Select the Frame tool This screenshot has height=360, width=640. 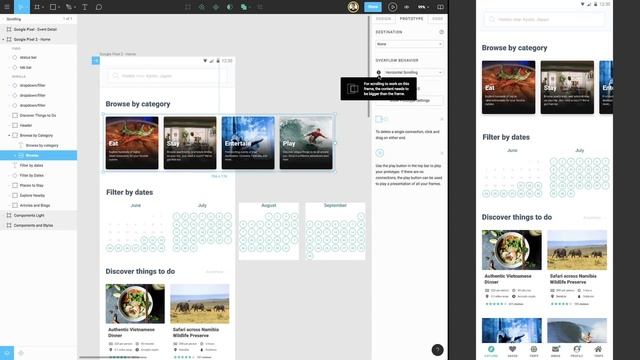pos(37,7)
